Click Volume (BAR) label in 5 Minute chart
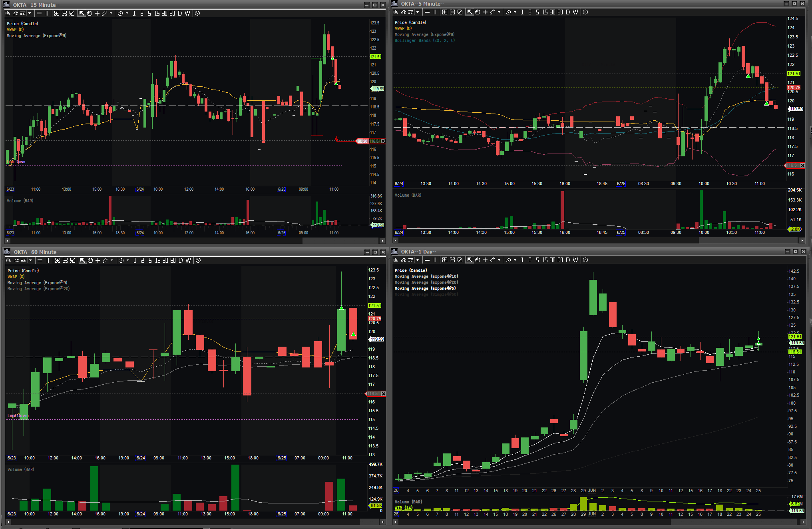The image size is (812, 529). point(408,195)
